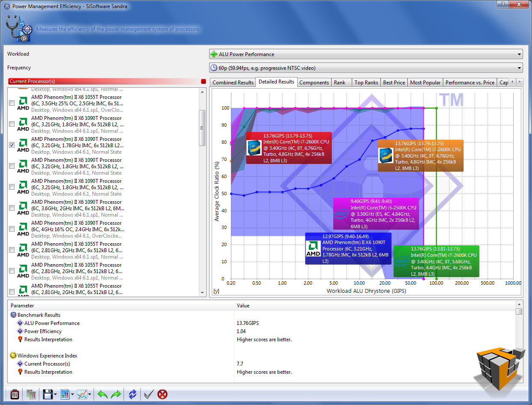Open the arrow next to the line graph icon
The height and width of the screenshot is (405, 532).
tap(90, 395)
